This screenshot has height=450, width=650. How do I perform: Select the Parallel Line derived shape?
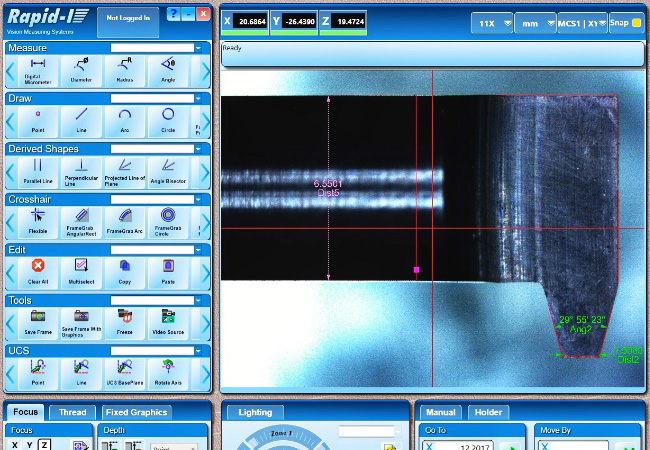pyautogui.click(x=38, y=169)
